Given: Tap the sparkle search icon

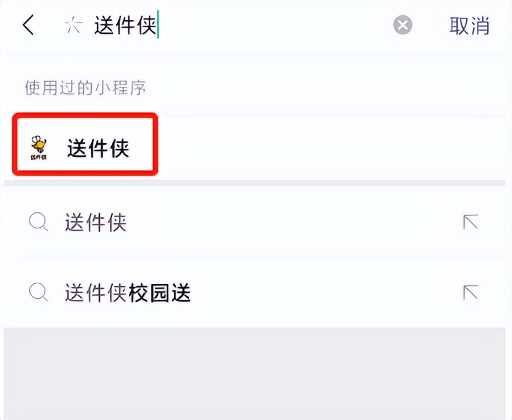Looking at the screenshot, I should (73, 25).
